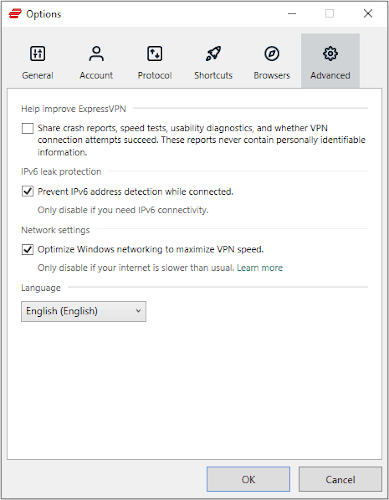Image resolution: width=389 pixels, height=500 pixels.
Task: Disable Optimize Windows networking checkbox
Action: coord(28,249)
